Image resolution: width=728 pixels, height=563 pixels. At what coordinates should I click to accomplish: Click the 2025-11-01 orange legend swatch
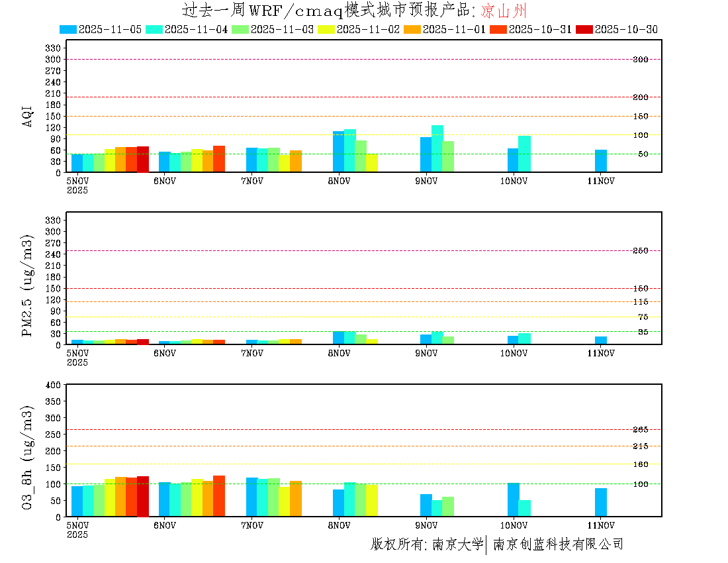tap(412, 29)
